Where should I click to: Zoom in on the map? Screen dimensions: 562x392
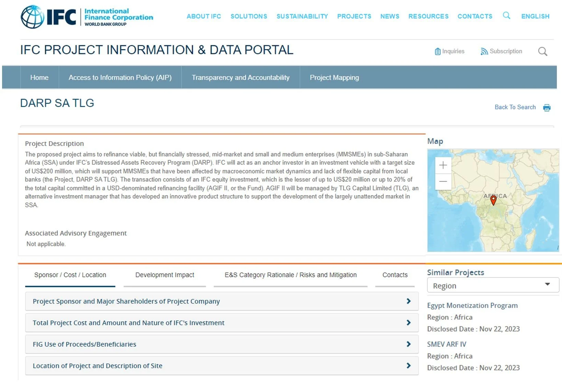[443, 165]
